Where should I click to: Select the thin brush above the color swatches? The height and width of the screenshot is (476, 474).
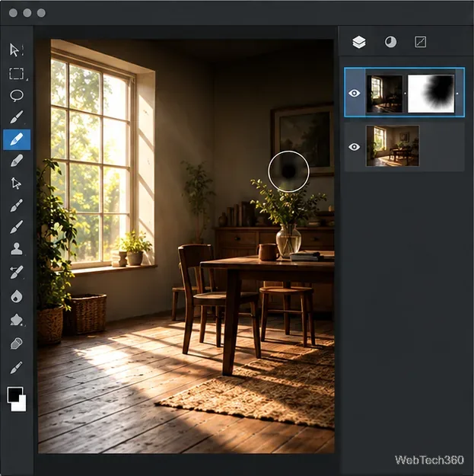17,368
